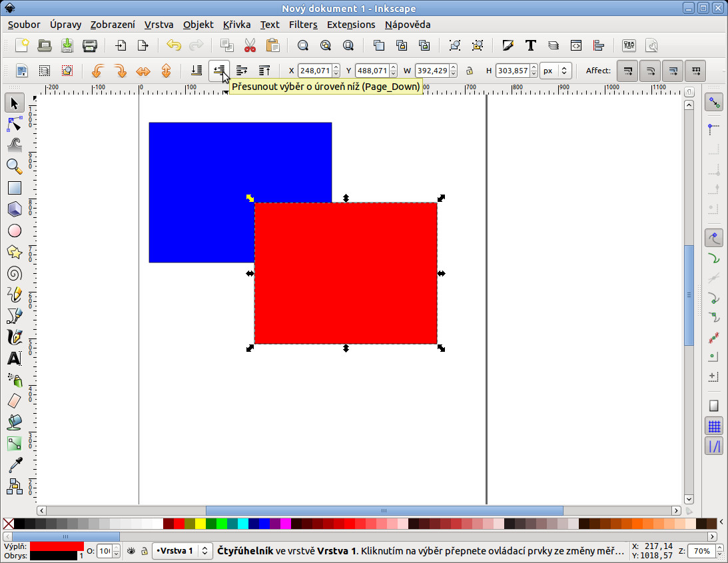728x563 pixels.
Task: Open the px units dropdown
Action: (555, 71)
